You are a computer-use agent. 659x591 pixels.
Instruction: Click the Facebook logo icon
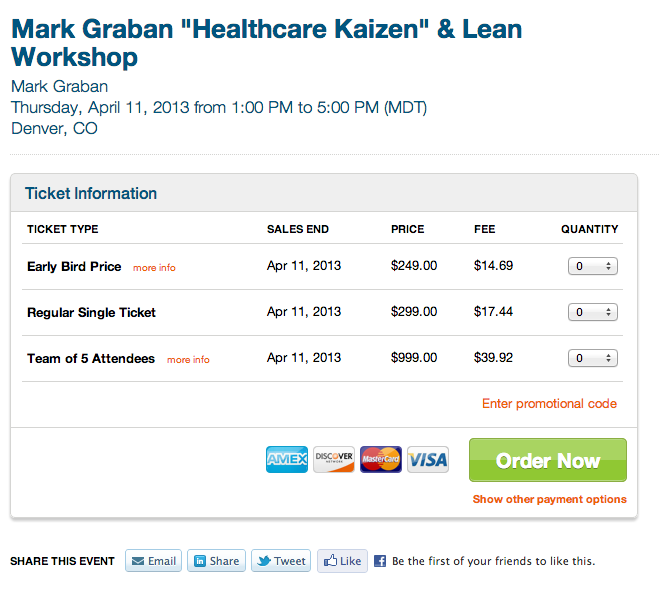[x=380, y=561]
